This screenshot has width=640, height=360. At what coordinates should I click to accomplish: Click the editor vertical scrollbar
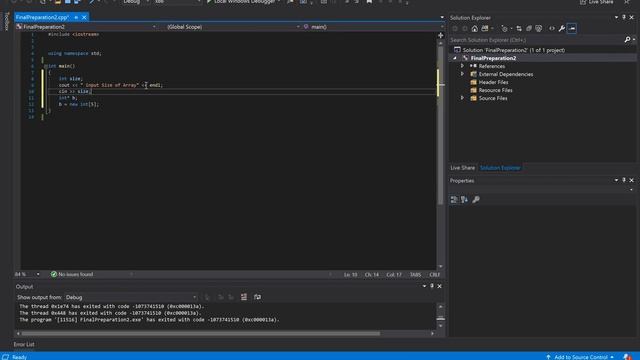click(x=440, y=124)
